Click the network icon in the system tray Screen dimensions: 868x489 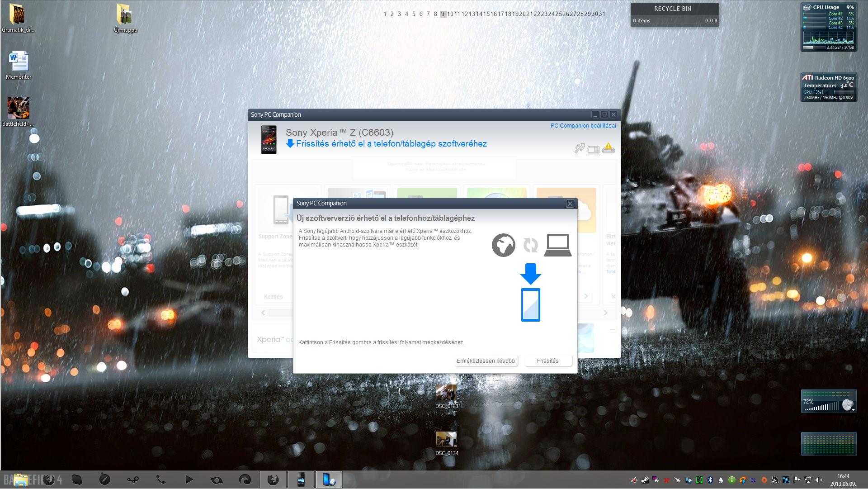pyautogui.click(x=807, y=480)
